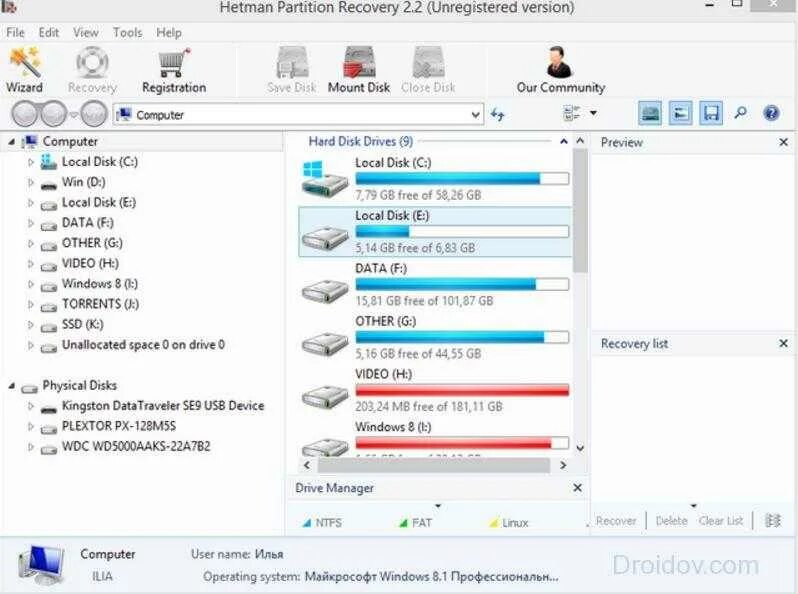Open the Help menu

(169, 33)
